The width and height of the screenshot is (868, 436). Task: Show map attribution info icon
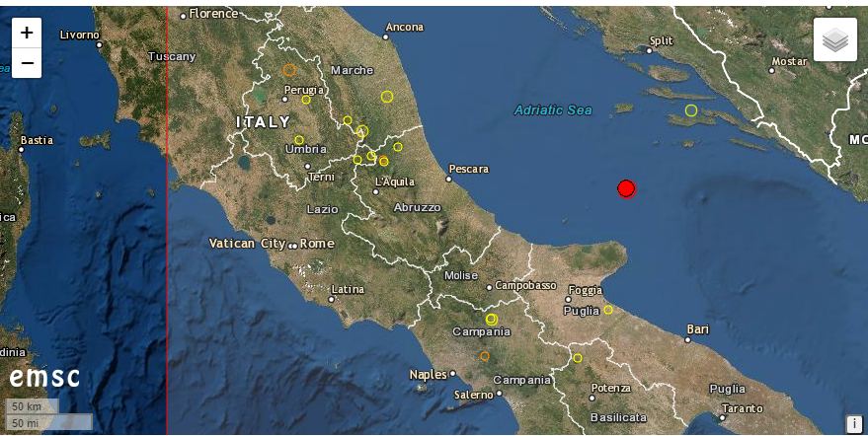pos(854,422)
